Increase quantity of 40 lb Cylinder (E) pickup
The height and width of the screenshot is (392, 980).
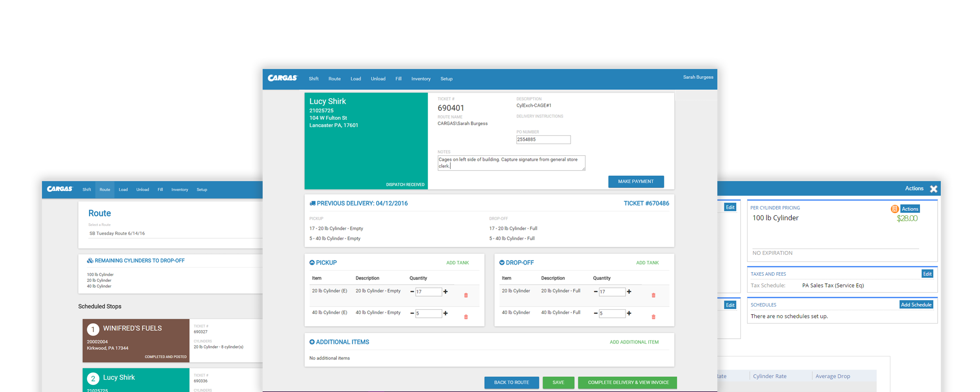pyautogui.click(x=445, y=313)
